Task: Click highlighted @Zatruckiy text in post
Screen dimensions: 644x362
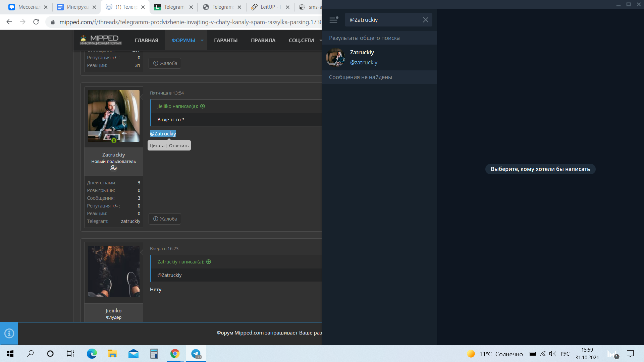Action: pyautogui.click(x=163, y=134)
